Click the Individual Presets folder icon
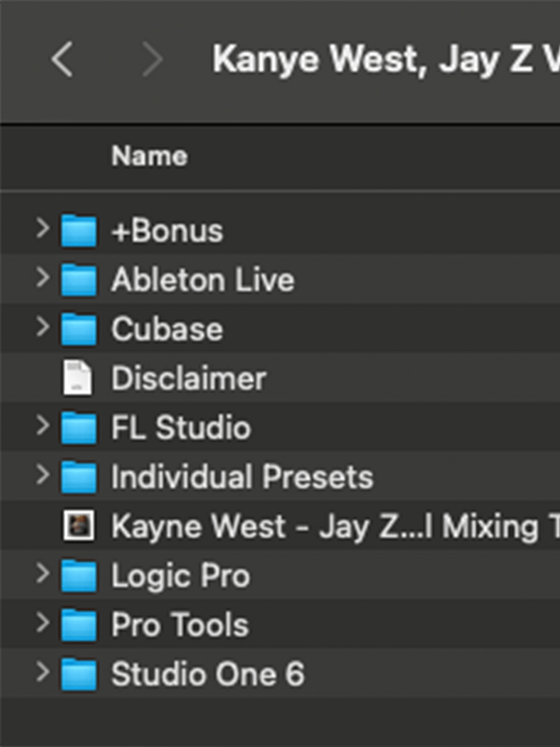 [x=79, y=477]
